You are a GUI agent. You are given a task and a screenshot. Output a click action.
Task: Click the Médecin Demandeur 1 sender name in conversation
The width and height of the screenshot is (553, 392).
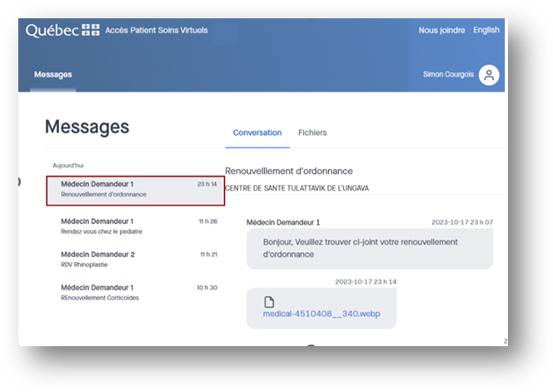(283, 222)
